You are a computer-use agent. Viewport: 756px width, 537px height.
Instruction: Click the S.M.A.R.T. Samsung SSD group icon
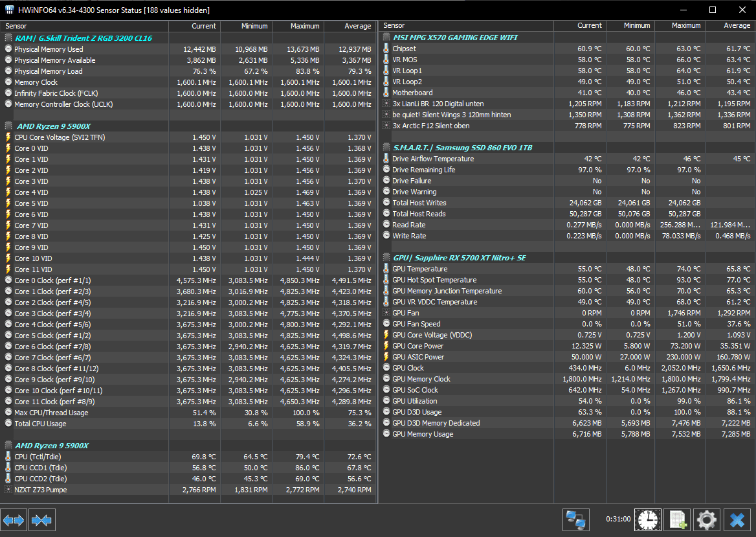pos(386,148)
